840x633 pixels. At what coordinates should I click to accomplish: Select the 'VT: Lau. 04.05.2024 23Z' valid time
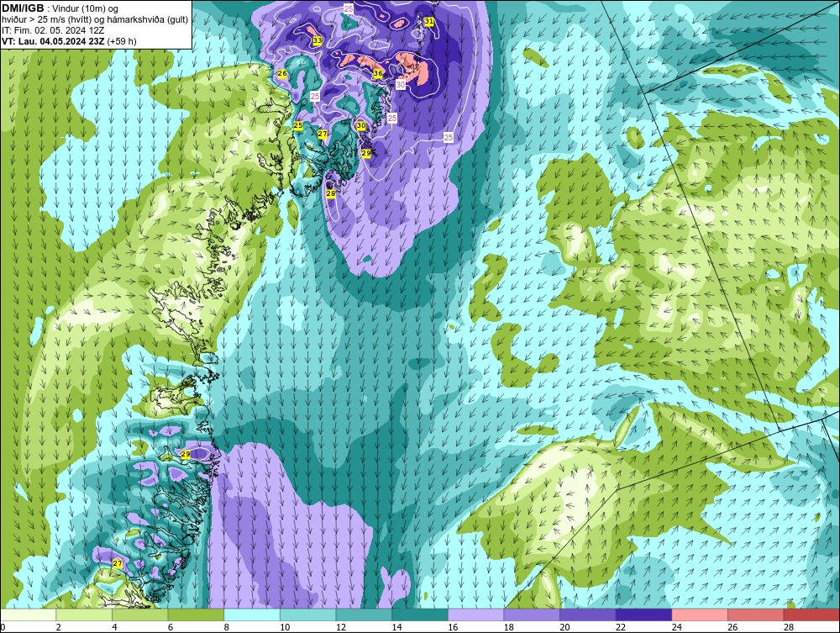(x=54, y=41)
